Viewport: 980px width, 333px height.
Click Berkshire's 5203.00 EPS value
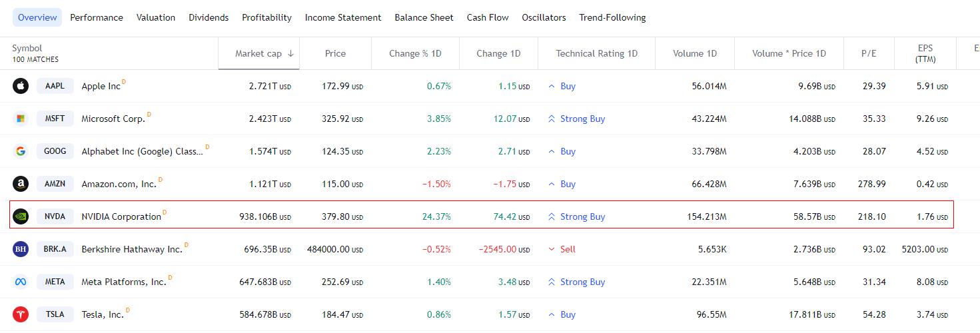tap(925, 249)
